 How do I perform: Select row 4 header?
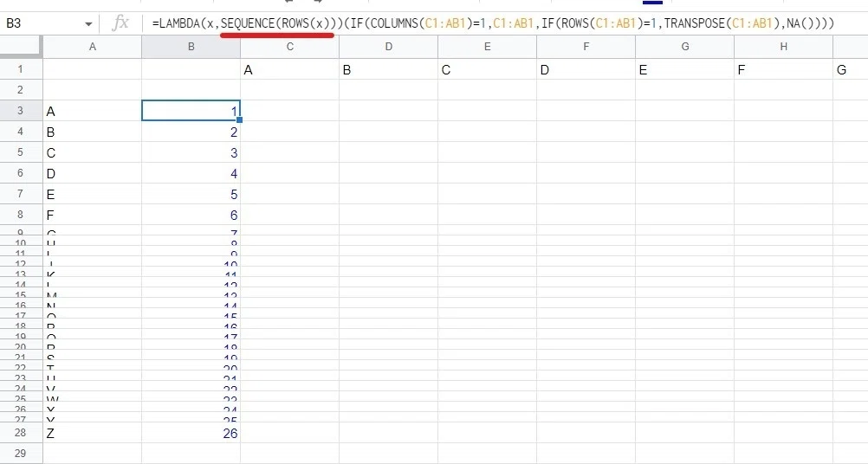click(21, 131)
